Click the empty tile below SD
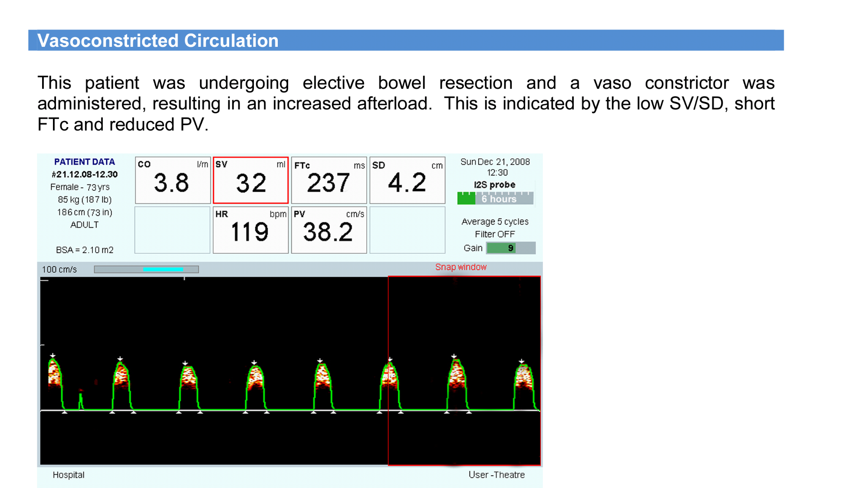Image resolution: width=868 pixels, height=488 pixels. [407, 230]
